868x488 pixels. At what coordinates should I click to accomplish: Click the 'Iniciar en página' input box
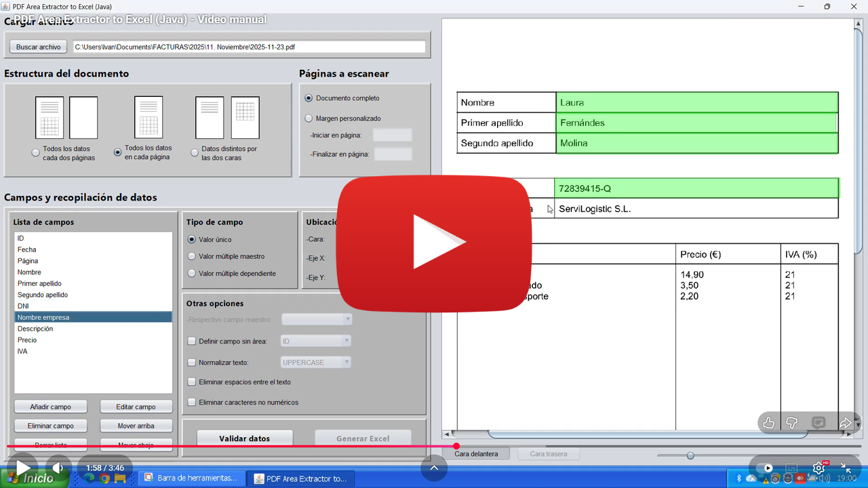coord(392,135)
